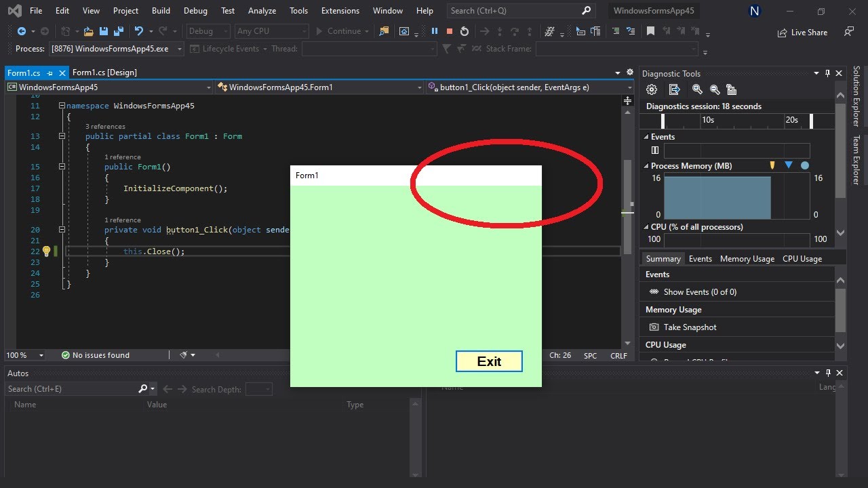Viewport: 868px width, 488px height.
Task: Switch to Memory Usage tab
Action: (747, 259)
